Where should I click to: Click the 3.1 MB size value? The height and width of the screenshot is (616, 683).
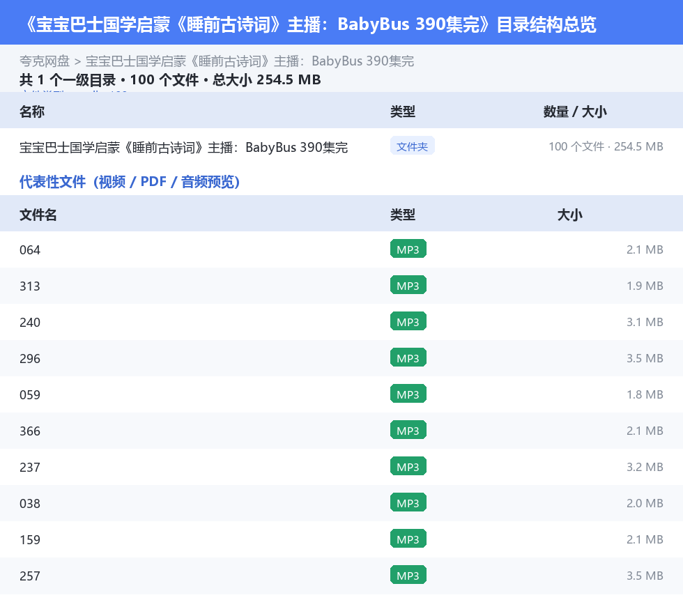(645, 322)
